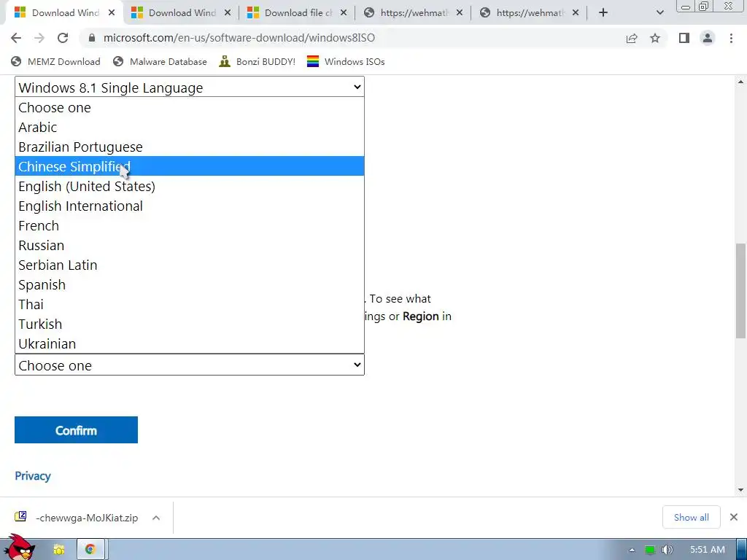Open the product language Choose one dropdown

click(190, 365)
